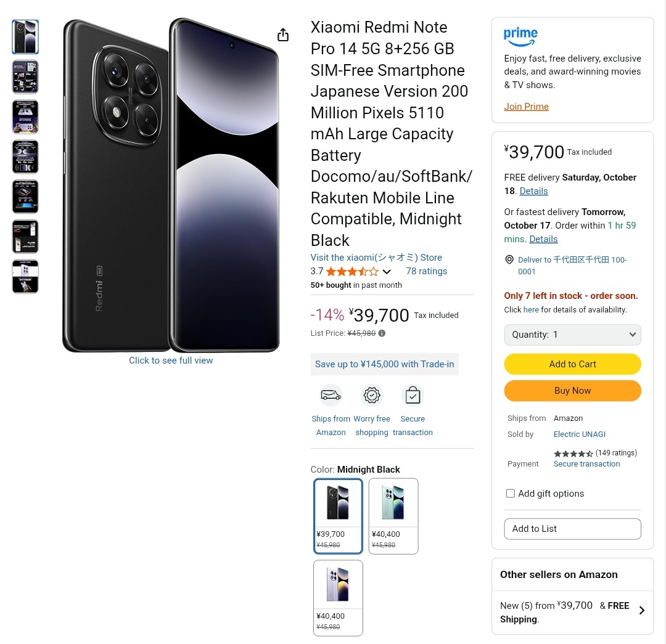Select the green color variant at ¥40,400

(x=393, y=516)
